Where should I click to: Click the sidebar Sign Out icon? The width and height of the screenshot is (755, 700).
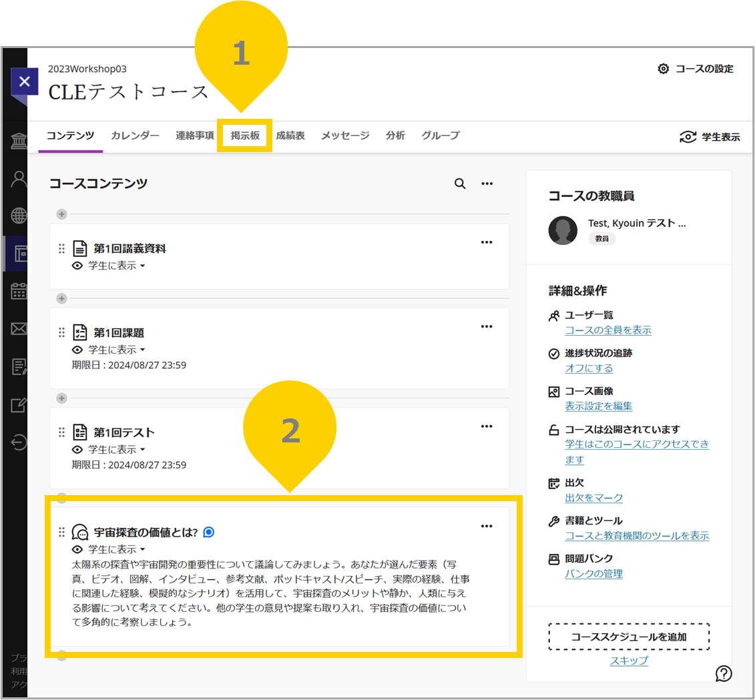coord(19,442)
